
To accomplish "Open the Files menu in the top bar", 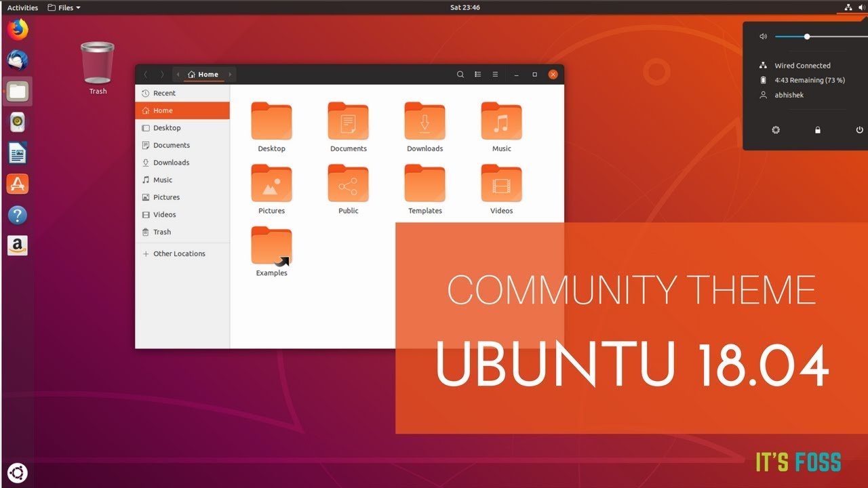I will 63,7.
